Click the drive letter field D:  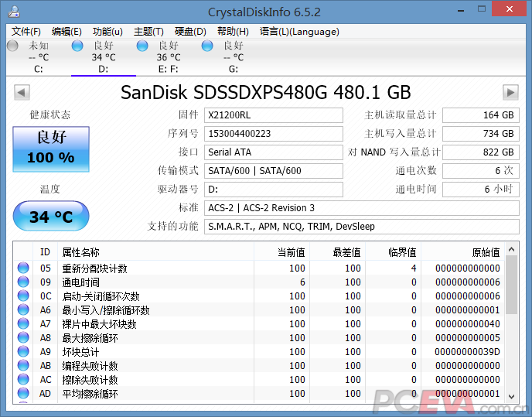click(274, 189)
